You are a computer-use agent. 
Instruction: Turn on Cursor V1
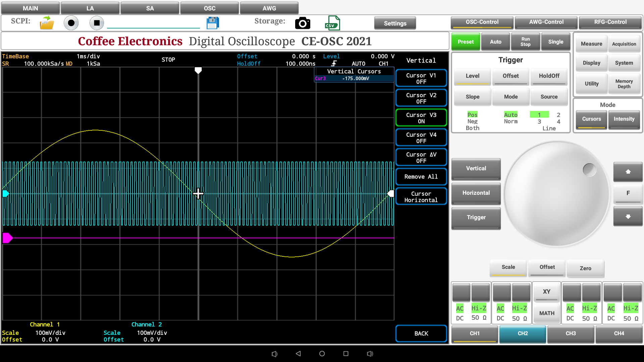[421, 78]
